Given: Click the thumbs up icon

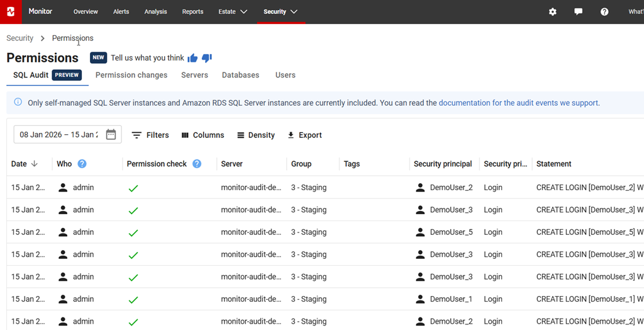Looking at the screenshot, I should [192, 58].
